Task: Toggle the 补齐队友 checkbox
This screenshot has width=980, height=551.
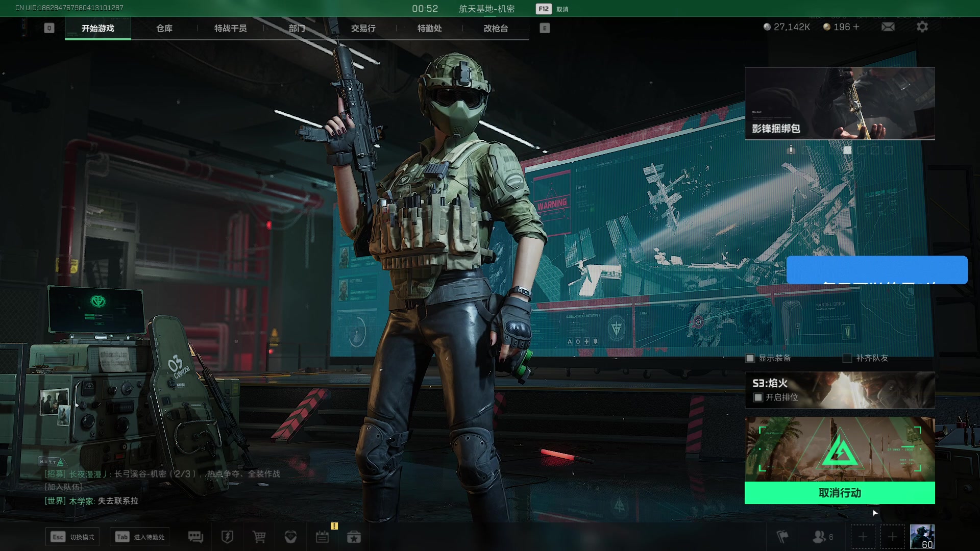Action: pos(847,358)
